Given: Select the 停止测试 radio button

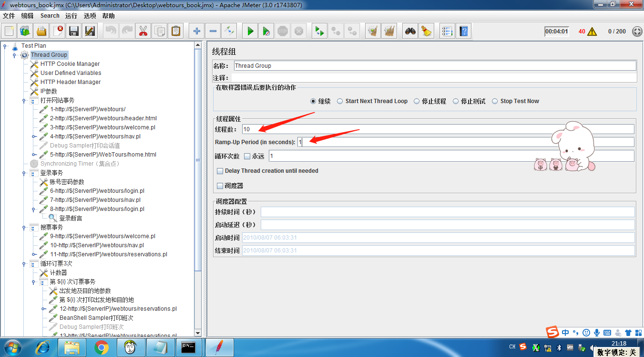Looking at the screenshot, I should (456, 101).
